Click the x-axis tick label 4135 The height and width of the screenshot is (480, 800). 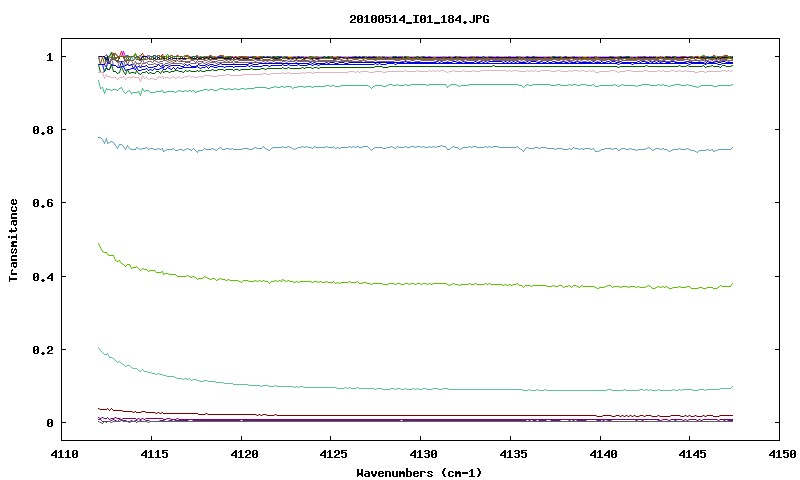pos(513,454)
